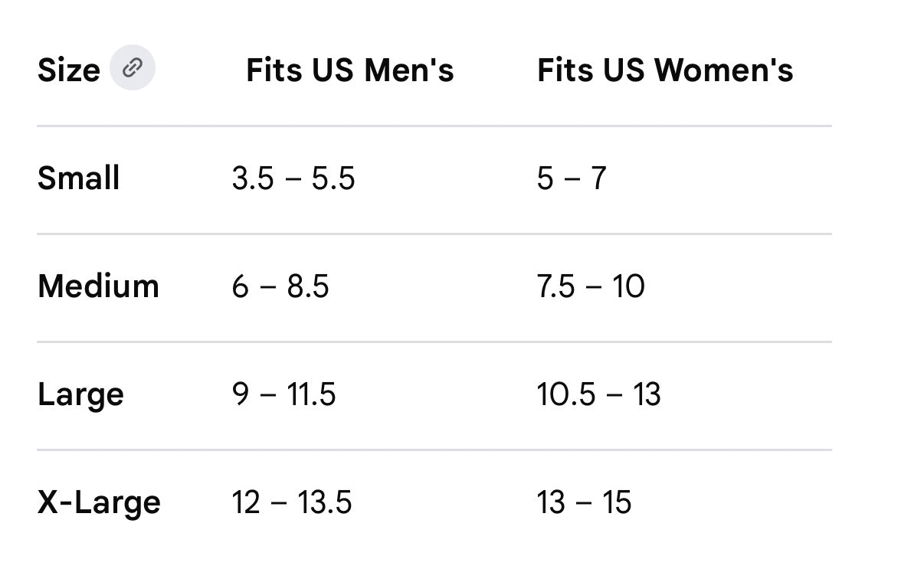The height and width of the screenshot is (569, 924).
Task: Click the link icon beside Size
Action: pos(133,68)
